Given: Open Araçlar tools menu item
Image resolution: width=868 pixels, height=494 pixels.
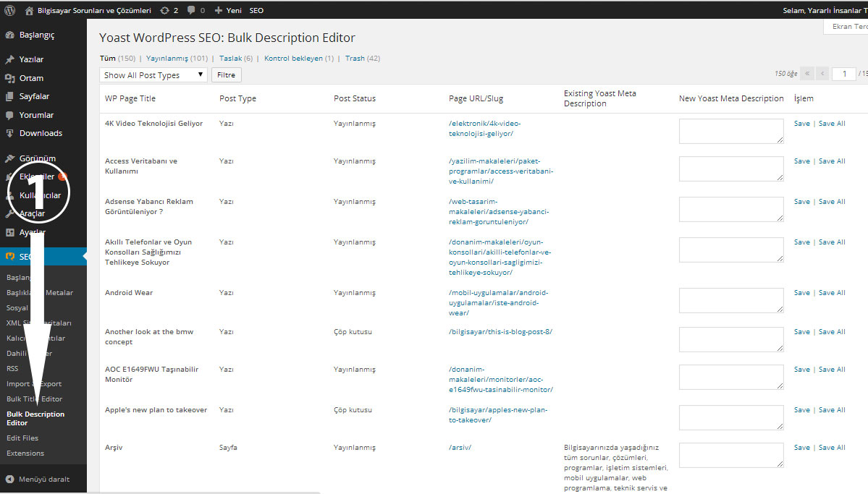Looking at the screenshot, I should (32, 213).
